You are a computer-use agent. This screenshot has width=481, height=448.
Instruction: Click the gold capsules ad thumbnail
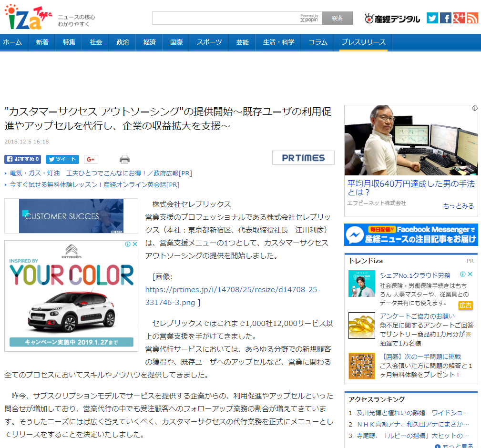[362, 326]
